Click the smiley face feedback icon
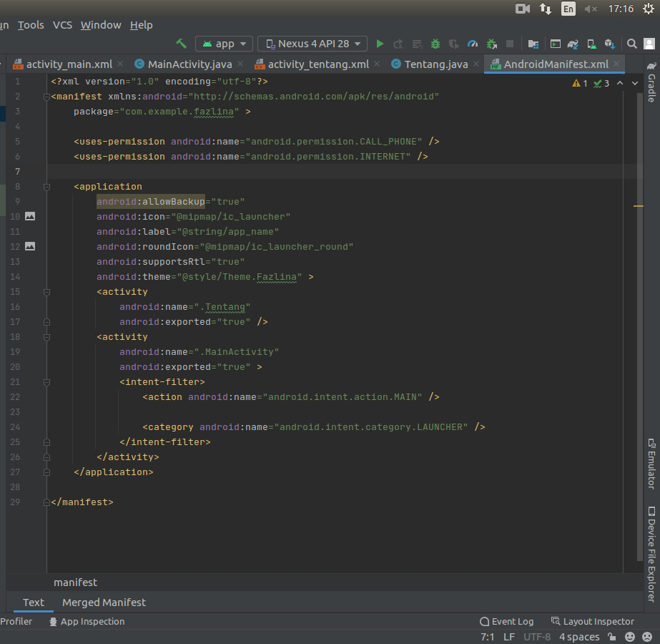This screenshot has height=644, width=660. tap(630, 637)
